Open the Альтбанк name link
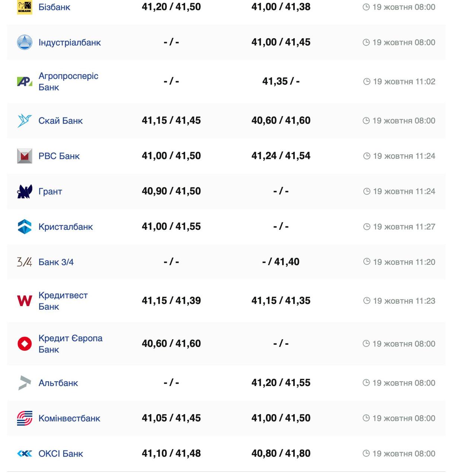 58,383
